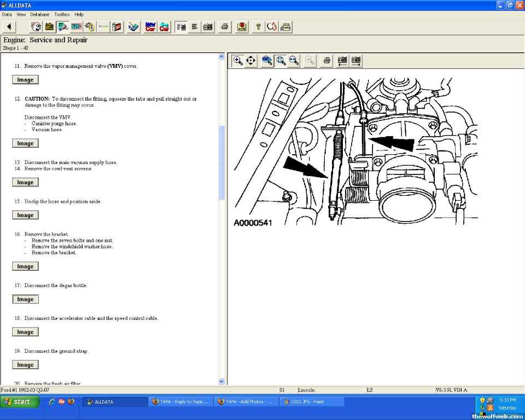525x420 pixels.
Task: Show next image with camera arrow
Action: click(x=356, y=61)
